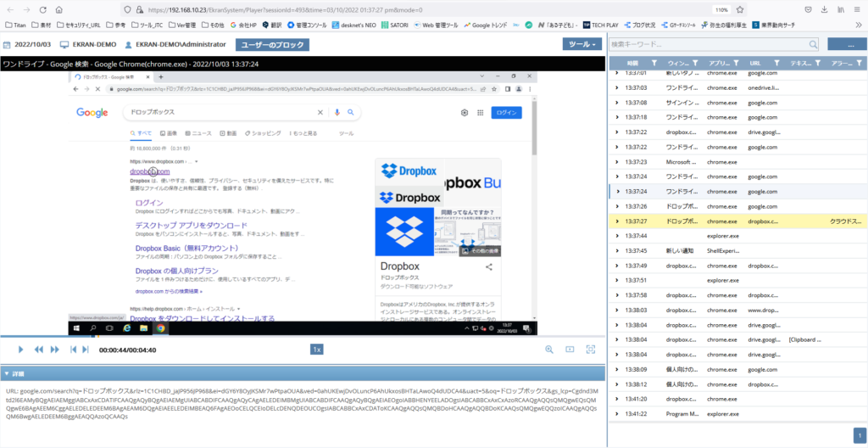Enter fullscreen player mode
The width and height of the screenshot is (868, 448).
591,350
